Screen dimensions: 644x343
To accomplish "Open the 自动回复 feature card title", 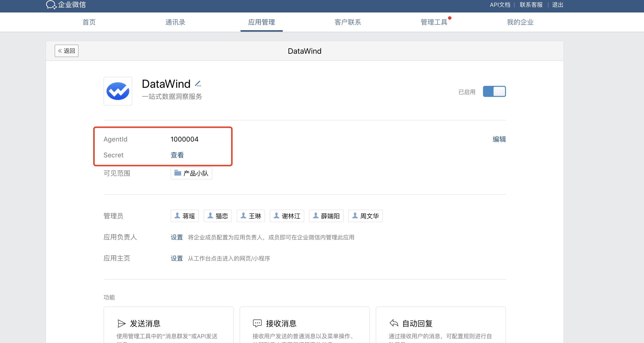I will pyautogui.click(x=417, y=324).
